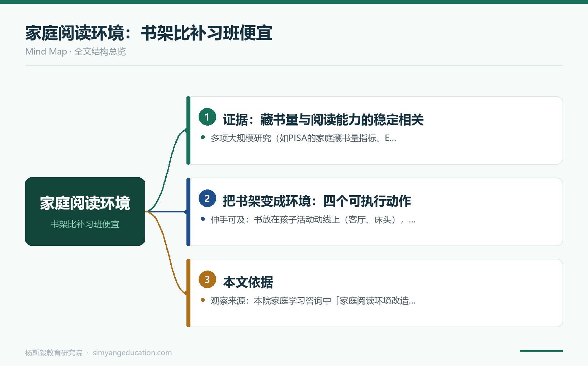Click the subtitle Mind Map · 全文结构总览
Screen dimensions: 588x366
click(75, 52)
